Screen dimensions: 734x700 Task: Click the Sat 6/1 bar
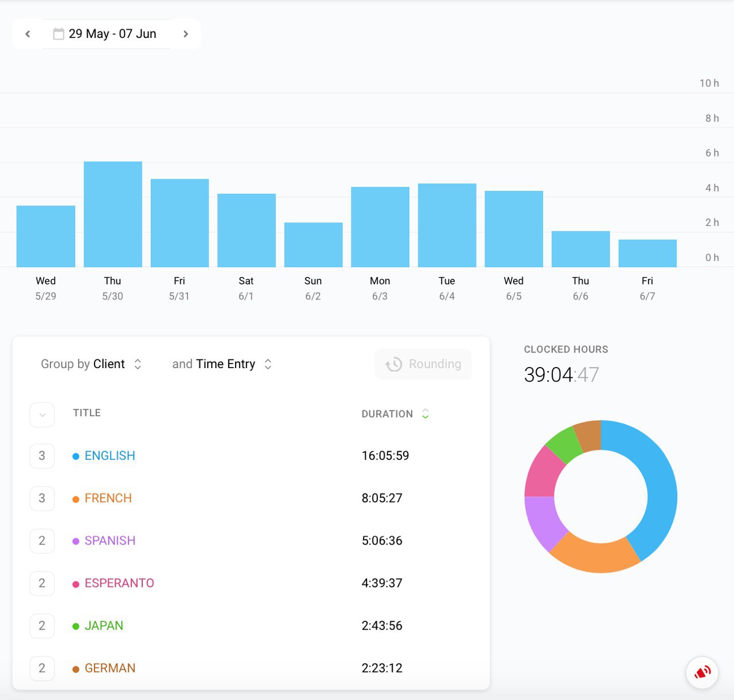(247, 230)
